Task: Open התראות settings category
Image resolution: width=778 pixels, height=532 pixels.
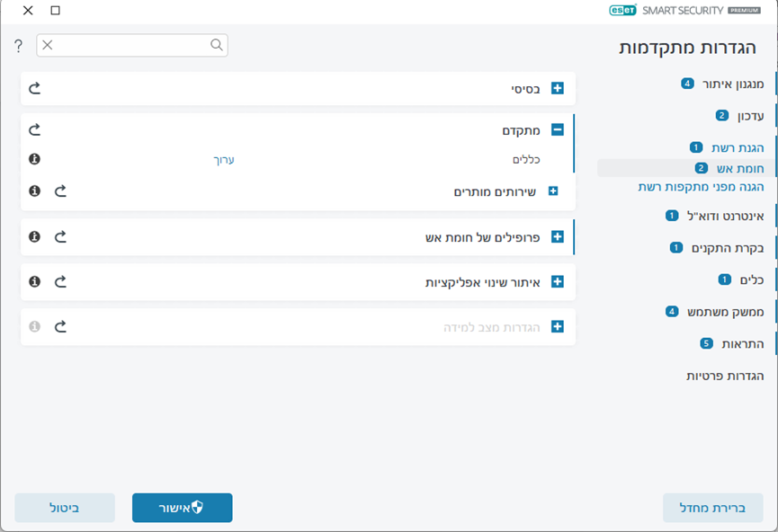Action: click(x=742, y=343)
